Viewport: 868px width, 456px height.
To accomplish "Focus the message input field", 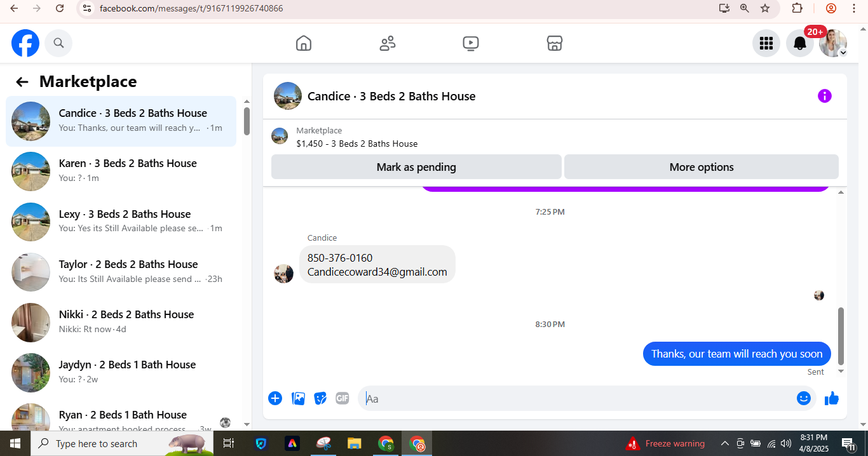I will click(x=578, y=398).
